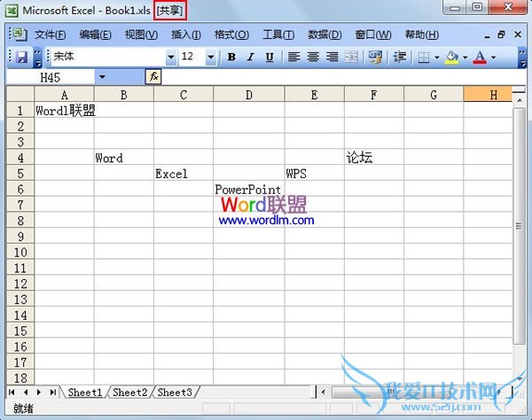The height and width of the screenshot is (420, 532).
Task: Click the workbook icon in menu bar
Action: click(x=19, y=35)
